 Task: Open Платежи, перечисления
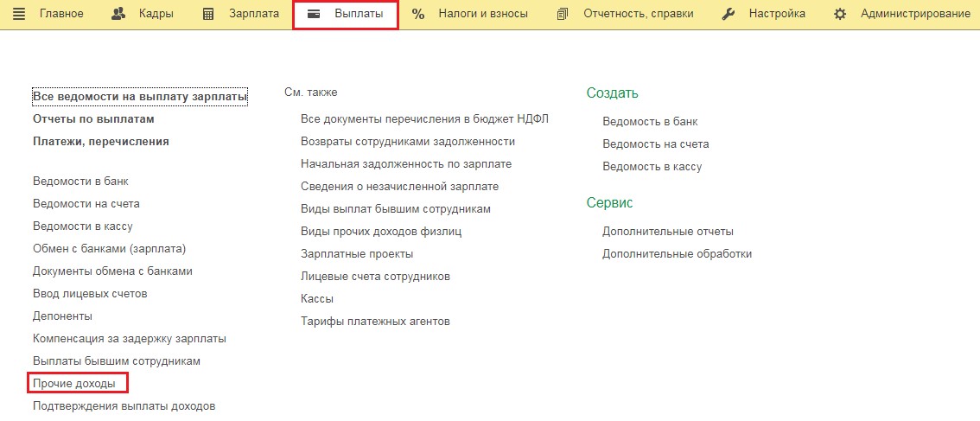(x=100, y=142)
